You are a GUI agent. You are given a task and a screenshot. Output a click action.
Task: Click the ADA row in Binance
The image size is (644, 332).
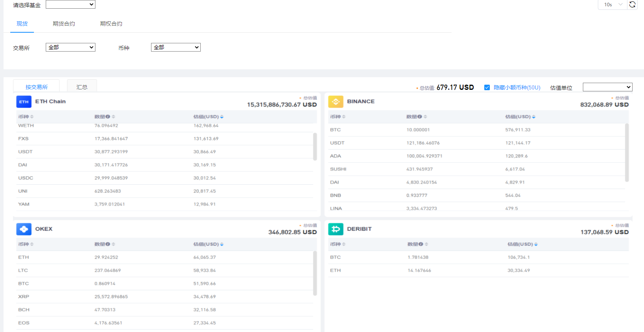tap(477, 156)
